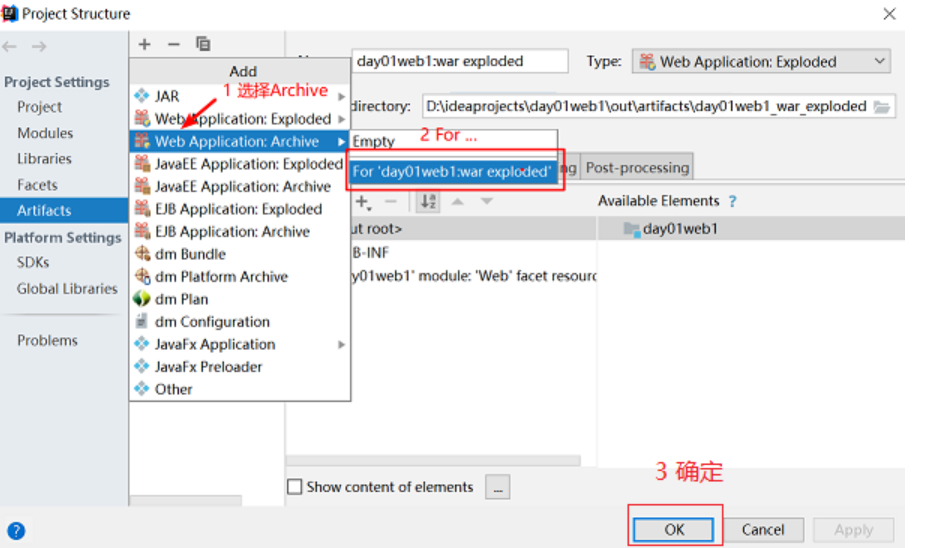Choose Empty submenu option
Screen dimensions: 927x548
tap(453, 141)
